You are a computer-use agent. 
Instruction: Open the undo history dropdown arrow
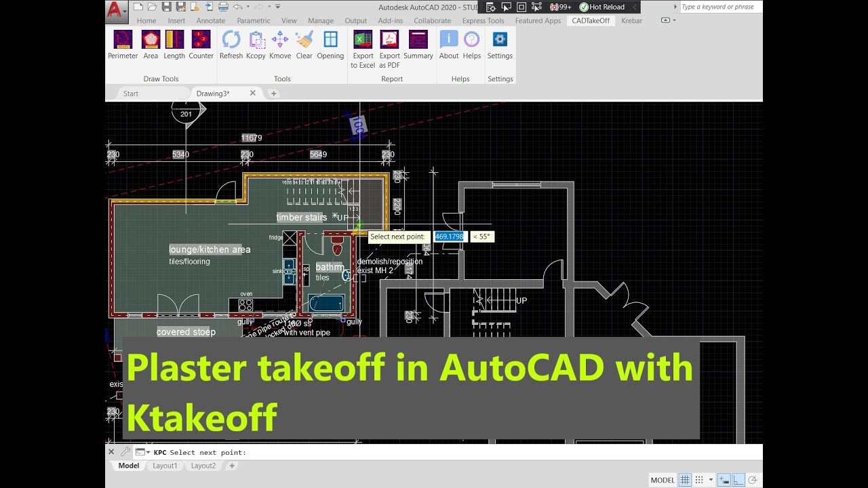(x=247, y=7)
